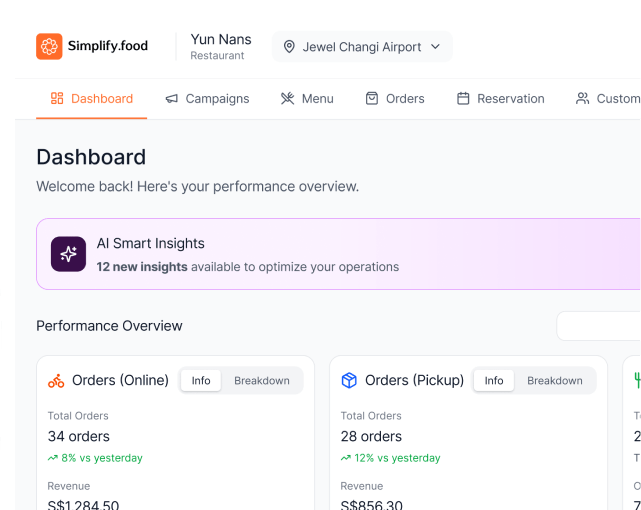Click the Simplify.food logo icon

point(49,46)
